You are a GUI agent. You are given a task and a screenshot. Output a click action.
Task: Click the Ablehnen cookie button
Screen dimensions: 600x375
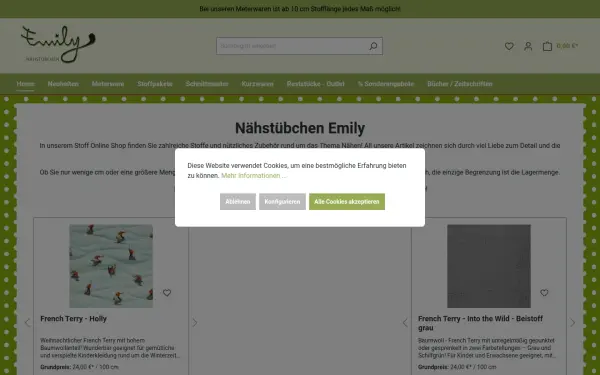(x=238, y=202)
